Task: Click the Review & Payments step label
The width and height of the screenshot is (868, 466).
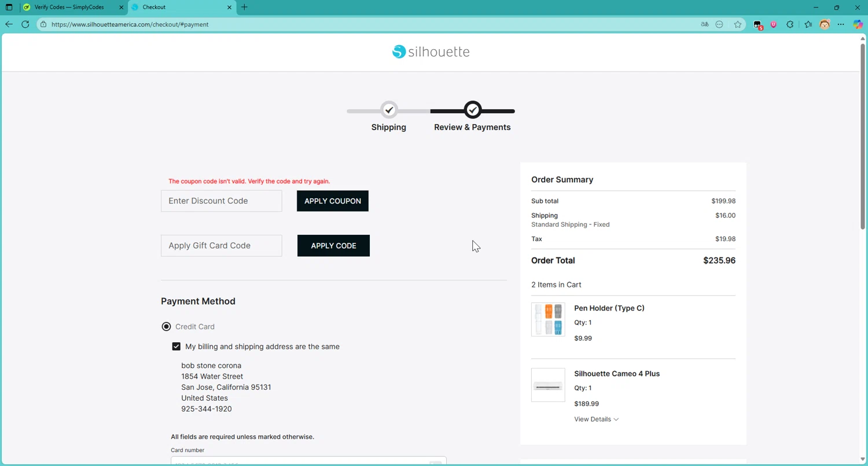Action: (x=472, y=127)
